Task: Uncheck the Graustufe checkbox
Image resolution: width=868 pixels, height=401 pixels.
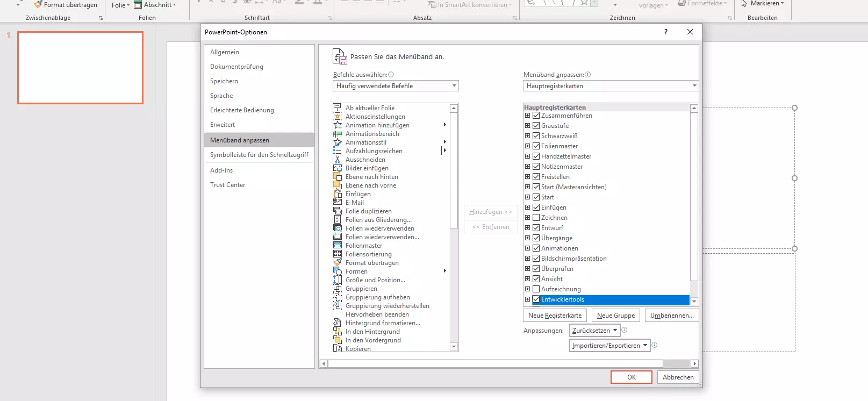Action: click(x=536, y=125)
